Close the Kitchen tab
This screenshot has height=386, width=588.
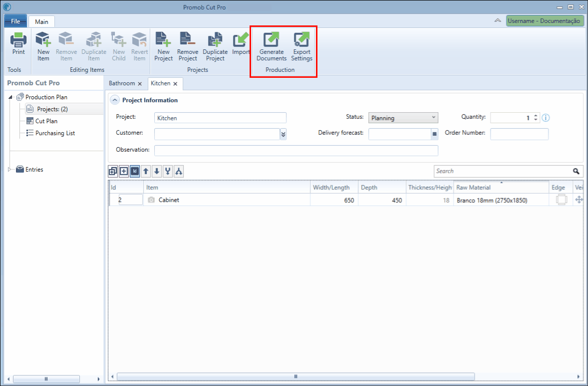point(175,84)
